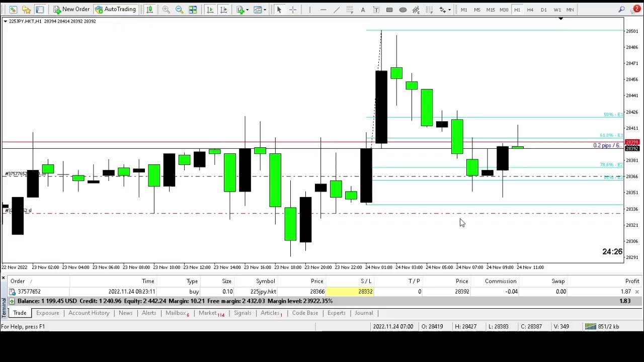This screenshot has width=644, height=362.
Task: Switch to W1 timeframe
Action: tap(557, 10)
